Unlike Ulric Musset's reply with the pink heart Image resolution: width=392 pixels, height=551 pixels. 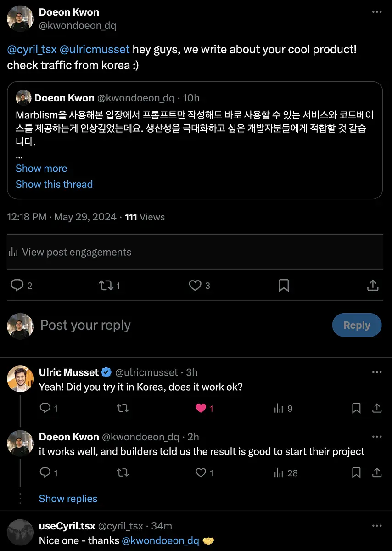201,408
